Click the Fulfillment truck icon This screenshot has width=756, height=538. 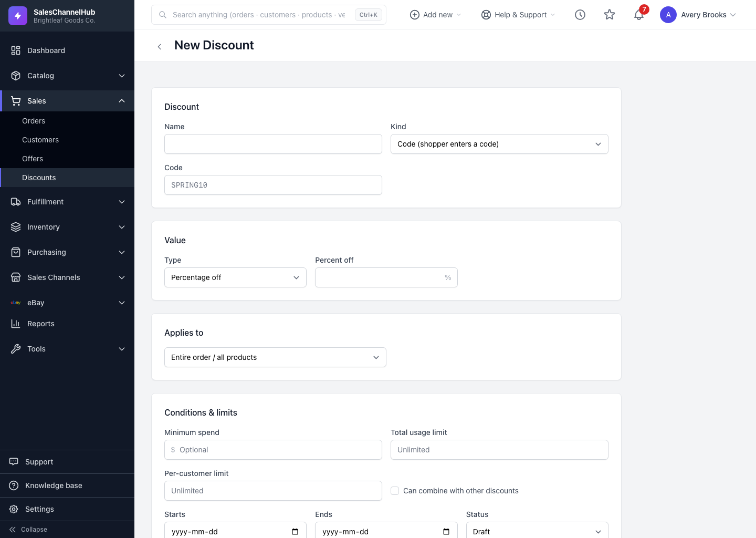click(x=16, y=202)
